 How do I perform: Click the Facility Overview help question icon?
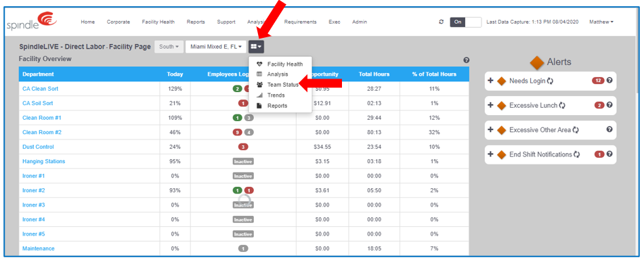pos(466,60)
